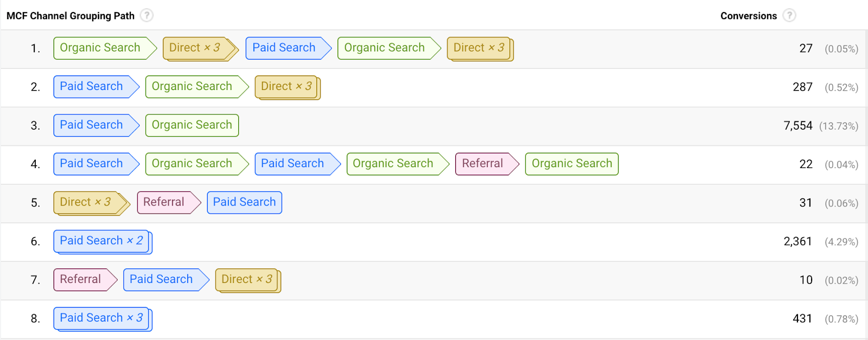Click Paid Search chip in row 7
This screenshot has height=340, width=868.
point(161,279)
